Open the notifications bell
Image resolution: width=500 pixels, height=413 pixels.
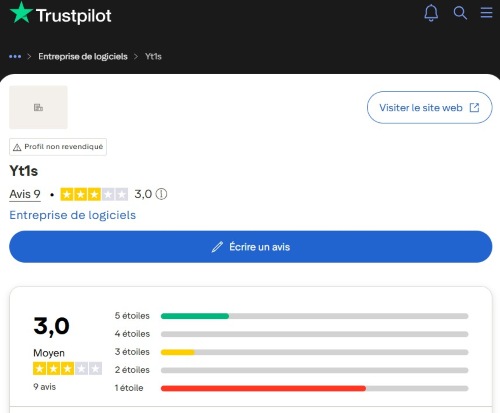click(x=431, y=13)
